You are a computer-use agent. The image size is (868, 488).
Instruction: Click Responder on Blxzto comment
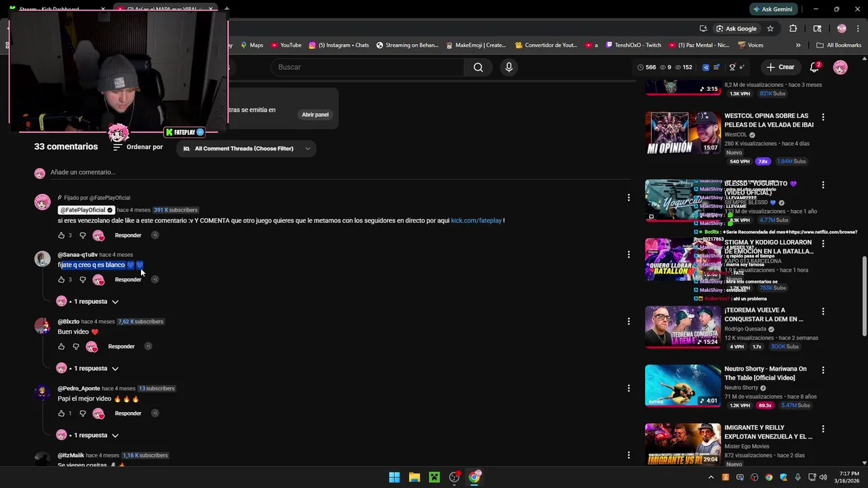tap(121, 346)
